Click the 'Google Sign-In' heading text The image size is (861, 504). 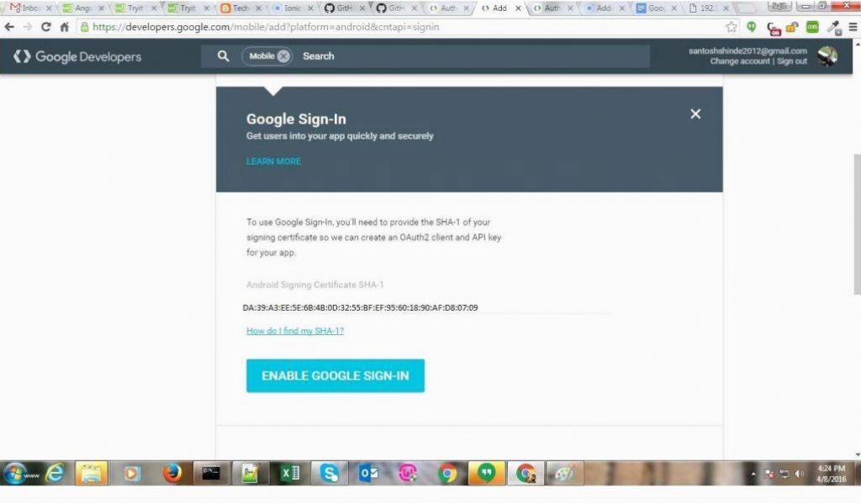pyautogui.click(x=296, y=119)
